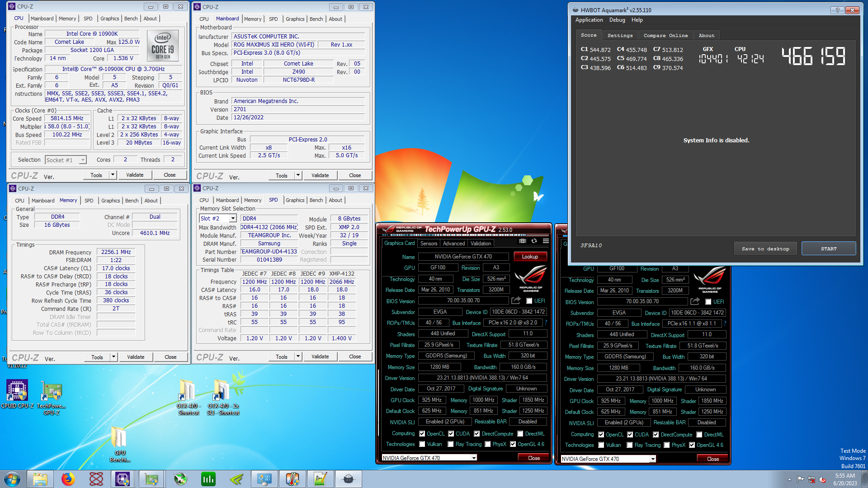Screen dimensions: 868x488
Task: Click the green bar chart taskbar icon
Action: point(208,479)
